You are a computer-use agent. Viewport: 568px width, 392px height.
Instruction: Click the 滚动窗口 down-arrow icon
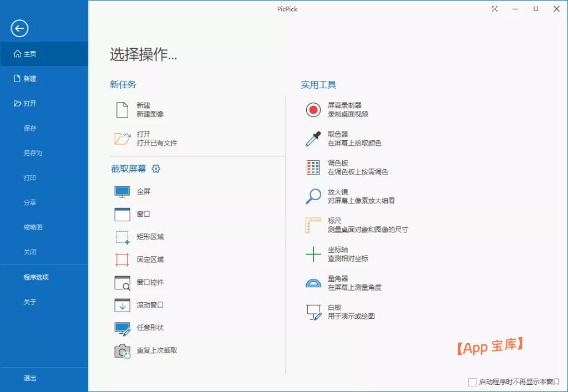tap(122, 305)
